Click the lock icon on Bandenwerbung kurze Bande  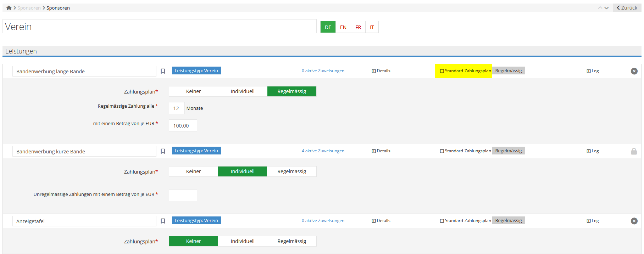coord(634,151)
